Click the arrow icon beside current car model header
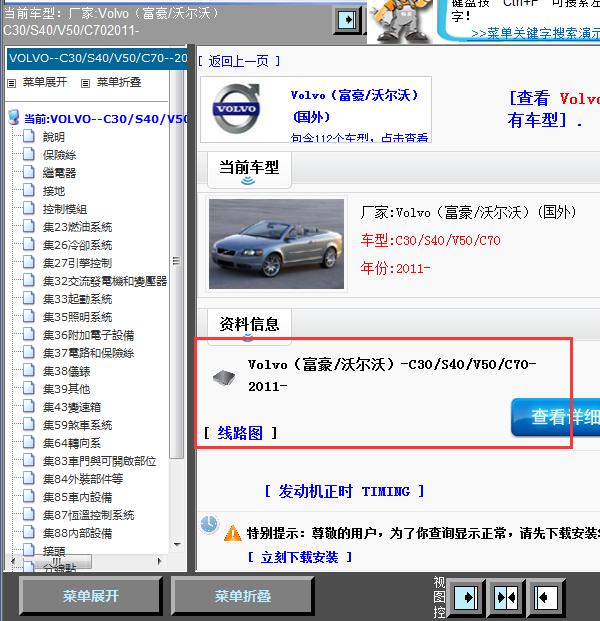600x621 pixels. coord(347,20)
